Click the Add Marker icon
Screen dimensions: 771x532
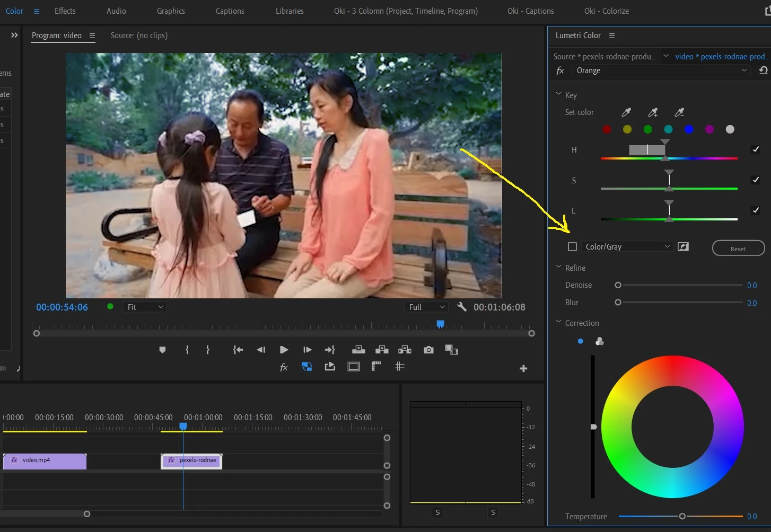coord(162,350)
